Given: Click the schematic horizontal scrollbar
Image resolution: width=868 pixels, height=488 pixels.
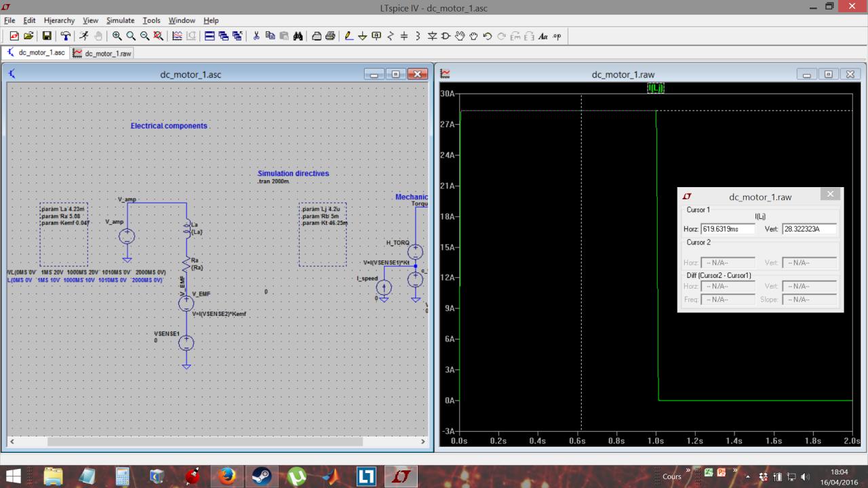Looking at the screenshot, I should click(x=203, y=441).
